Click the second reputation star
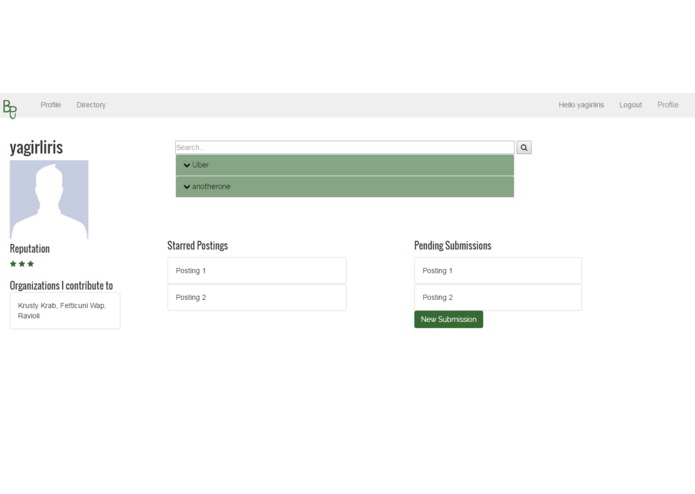The height and width of the screenshot is (494, 695). point(22,264)
